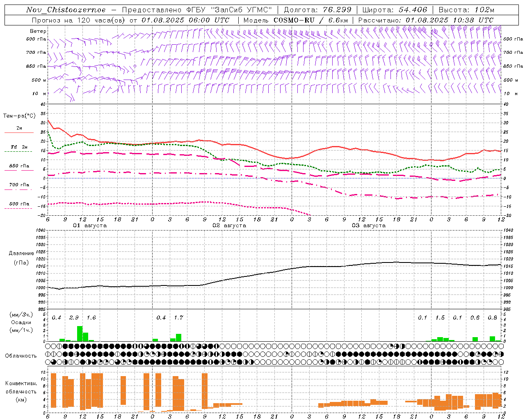Click the '1.7' precipitation amount
Viewport: 525px width, 420px height.
[x=178, y=317]
